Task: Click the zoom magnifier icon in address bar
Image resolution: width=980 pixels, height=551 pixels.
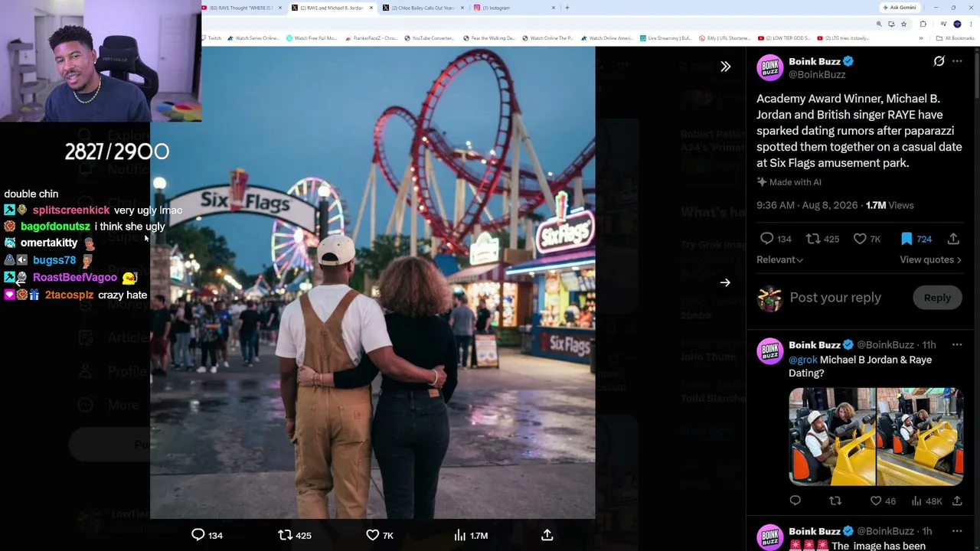Action: [x=879, y=24]
